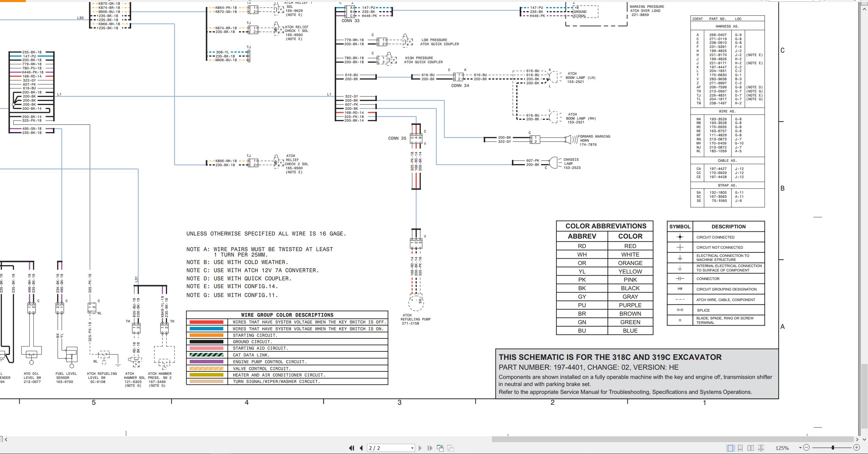Click the 125% zoom value

click(x=782, y=448)
